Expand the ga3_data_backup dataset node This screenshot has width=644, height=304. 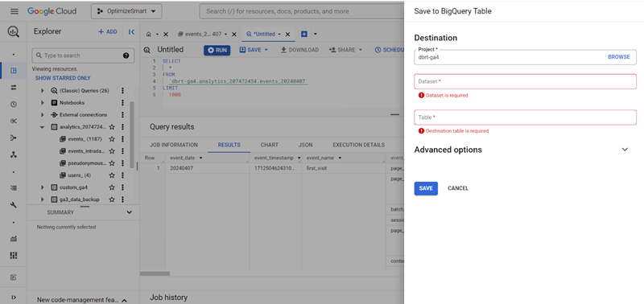tap(43, 199)
